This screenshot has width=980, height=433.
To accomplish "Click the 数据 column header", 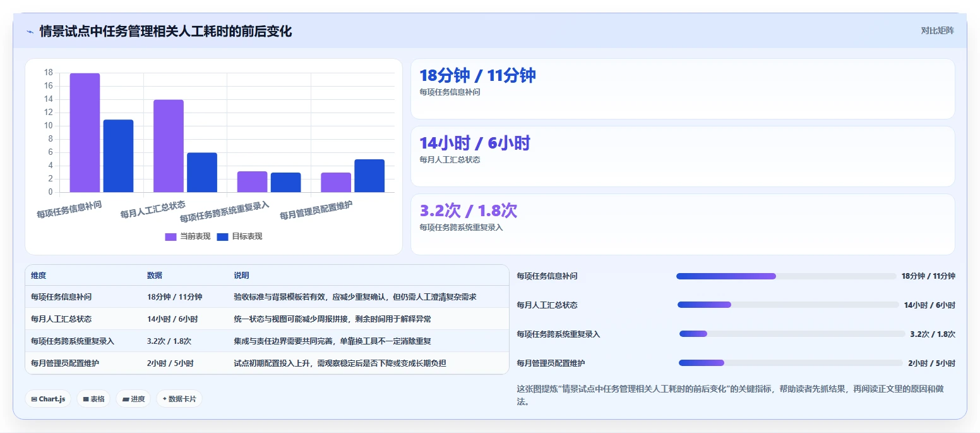I will tap(155, 276).
